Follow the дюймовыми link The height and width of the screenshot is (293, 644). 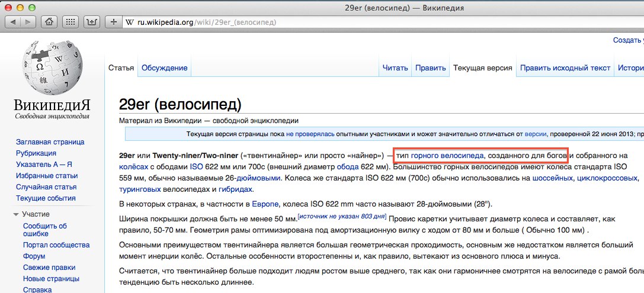point(259,178)
